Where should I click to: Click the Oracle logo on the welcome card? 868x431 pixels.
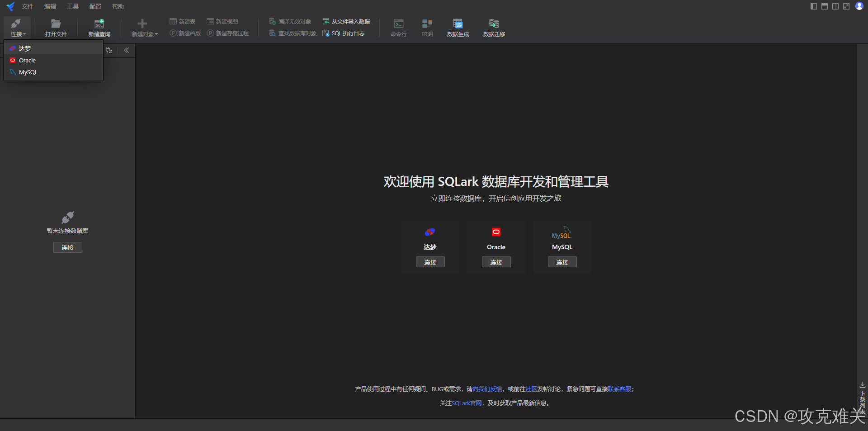pos(496,232)
